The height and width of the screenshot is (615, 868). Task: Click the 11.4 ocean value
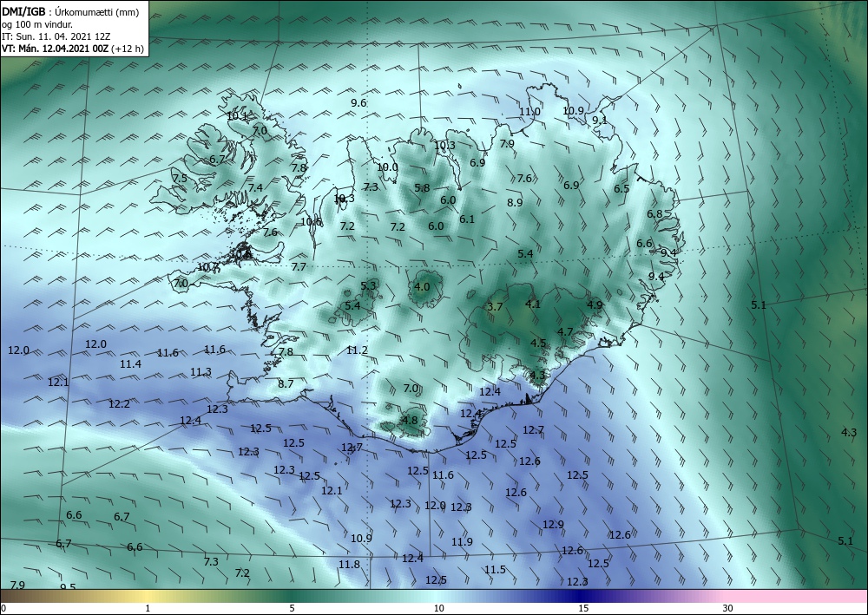pyautogui.click(x=131, y=364)
